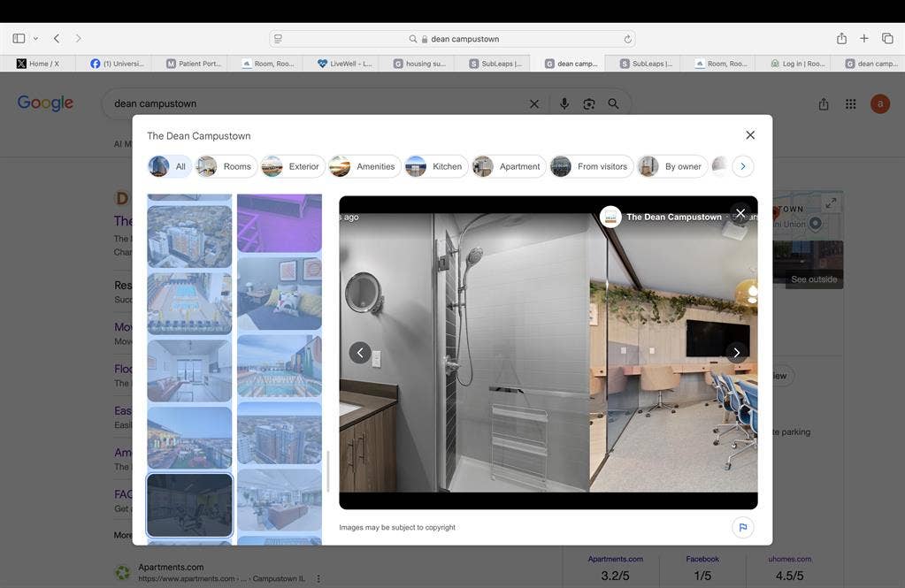Open the Facebook 1/5 rating

point(702,568)
